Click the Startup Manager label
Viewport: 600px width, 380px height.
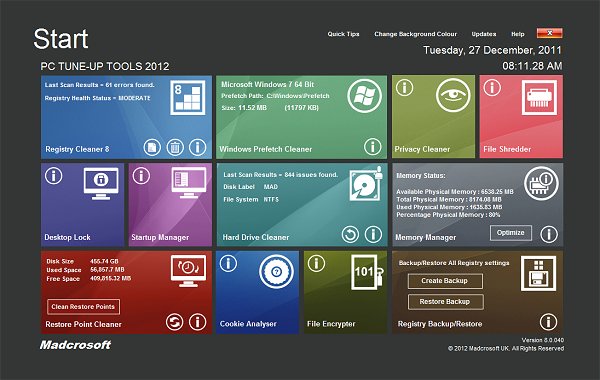160,237
